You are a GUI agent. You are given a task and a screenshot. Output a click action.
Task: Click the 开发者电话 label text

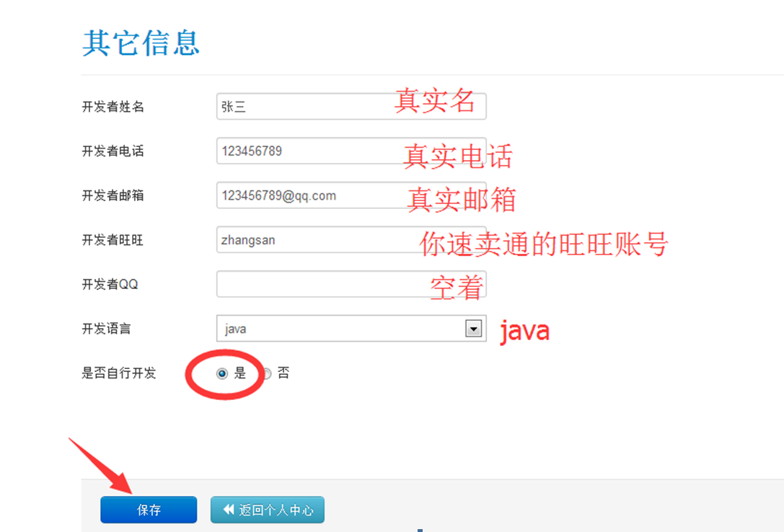(113, 151)
